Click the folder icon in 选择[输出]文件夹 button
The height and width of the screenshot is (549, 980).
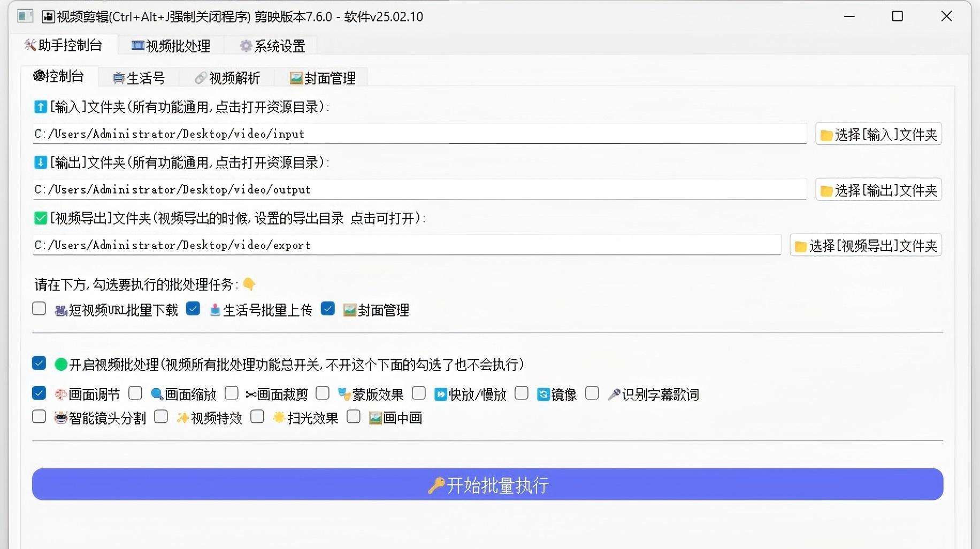[x=826, y=191]
